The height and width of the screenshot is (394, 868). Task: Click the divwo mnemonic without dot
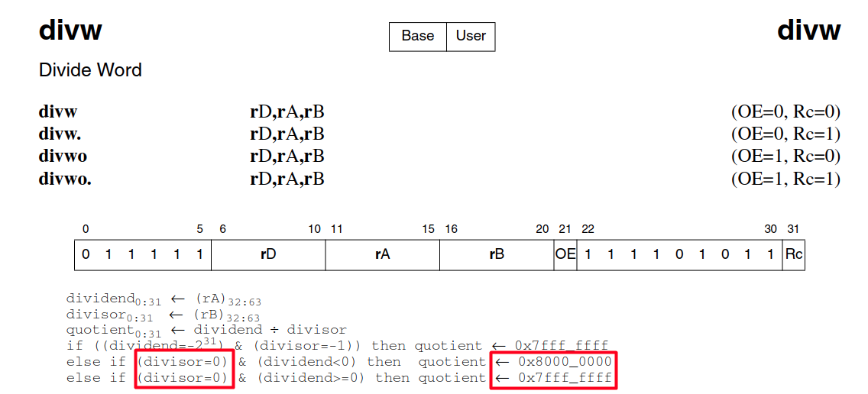pos(63,157)
